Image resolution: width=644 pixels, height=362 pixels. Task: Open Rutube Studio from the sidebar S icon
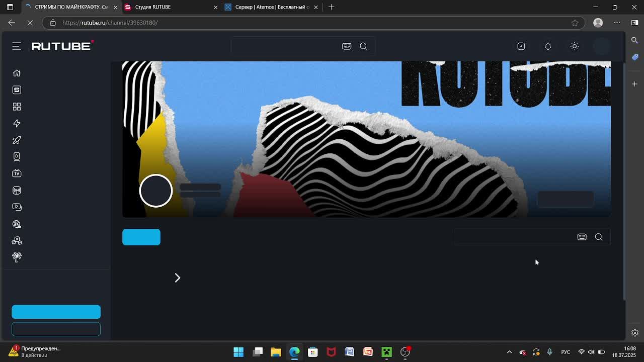tap(17, 90)
